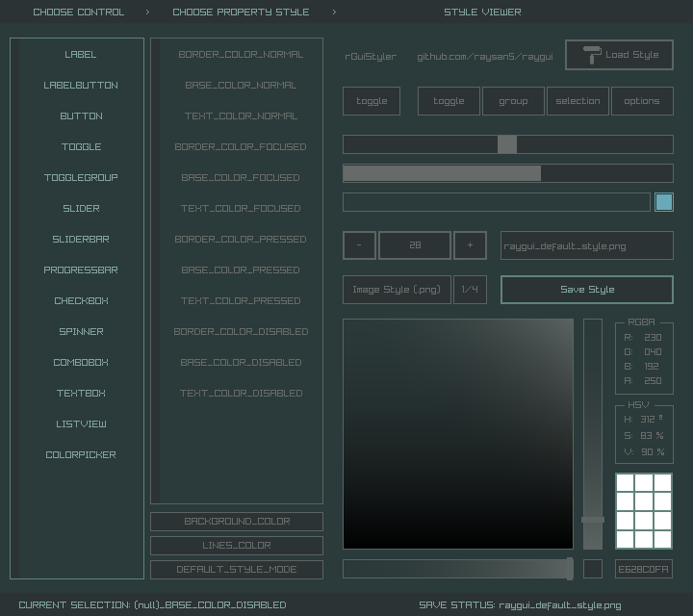693x616 pixels.
Task: Click the hex color value field
Action: click(x=644, y=570)
